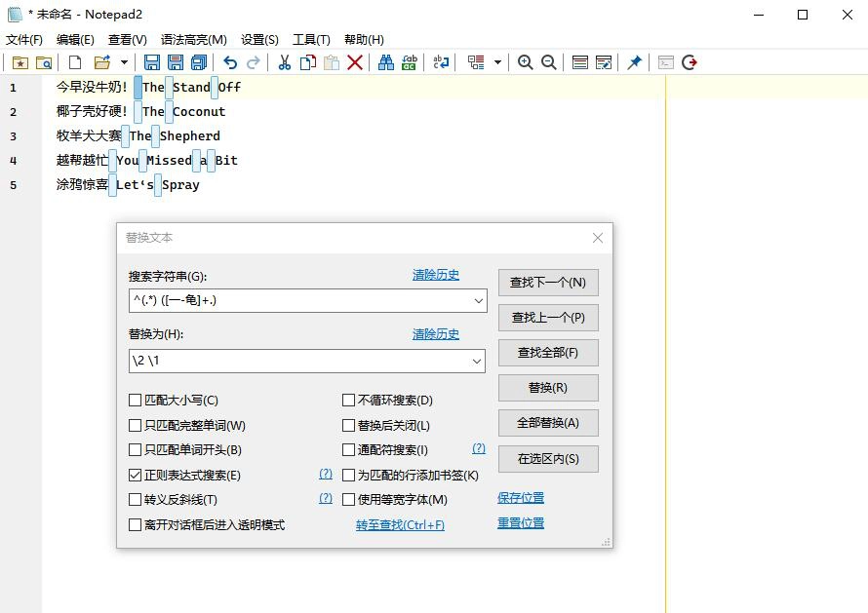Open the 语法高亮 menu
This screenshot has height=613, width=868.
click(193, 39)
